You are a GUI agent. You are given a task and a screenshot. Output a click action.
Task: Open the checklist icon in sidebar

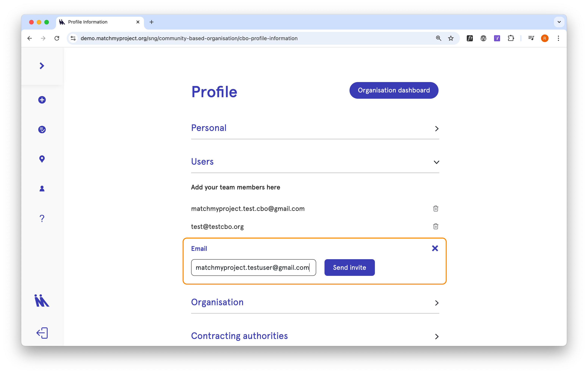coord(42,129)
